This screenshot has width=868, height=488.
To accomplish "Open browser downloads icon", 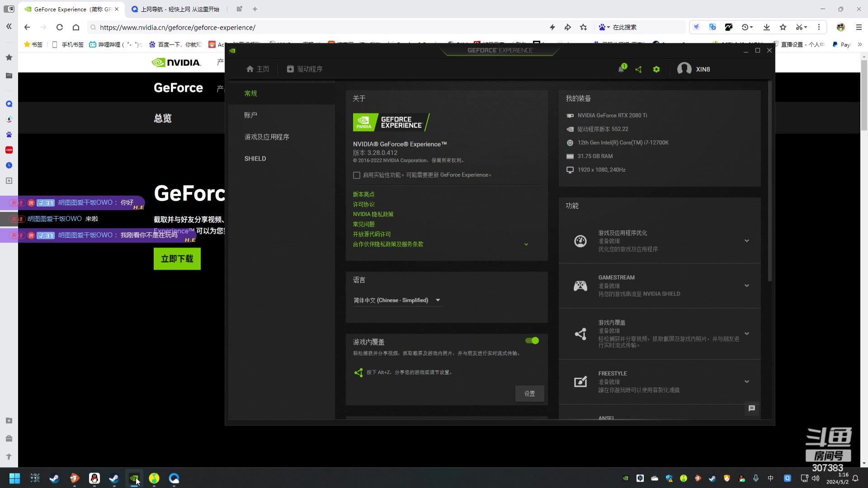I will tap(767, 27).
